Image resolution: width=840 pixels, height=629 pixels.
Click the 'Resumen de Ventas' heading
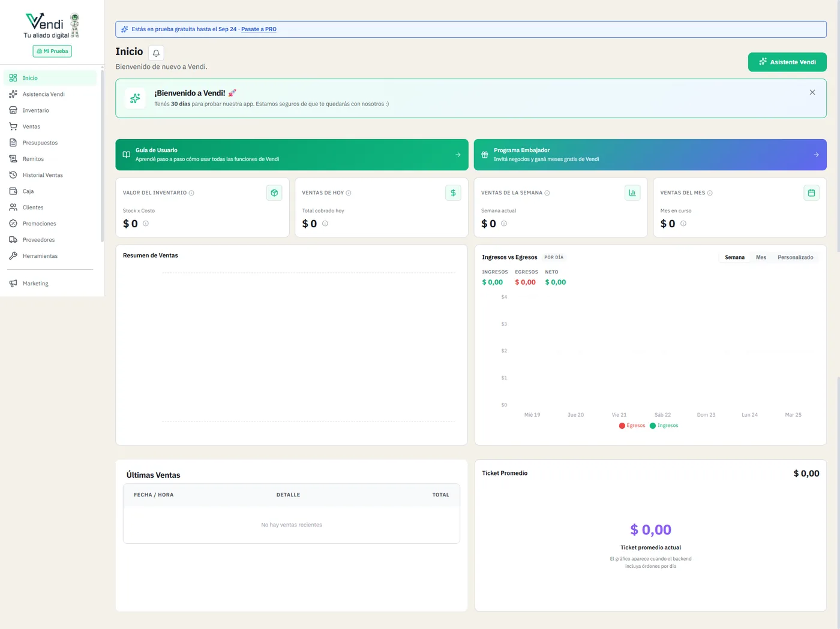[x=151, y=255]
